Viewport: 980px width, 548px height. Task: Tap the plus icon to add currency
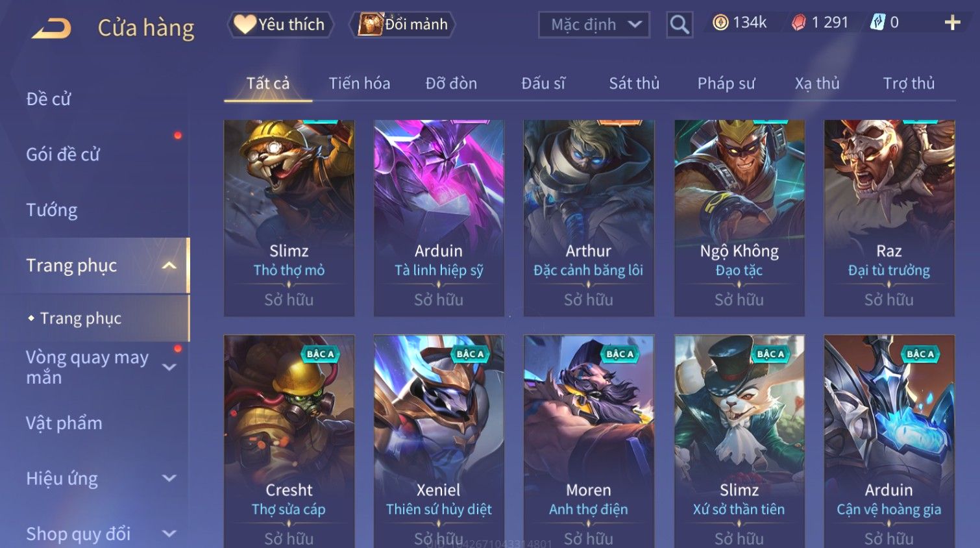[x=952, y=23]
